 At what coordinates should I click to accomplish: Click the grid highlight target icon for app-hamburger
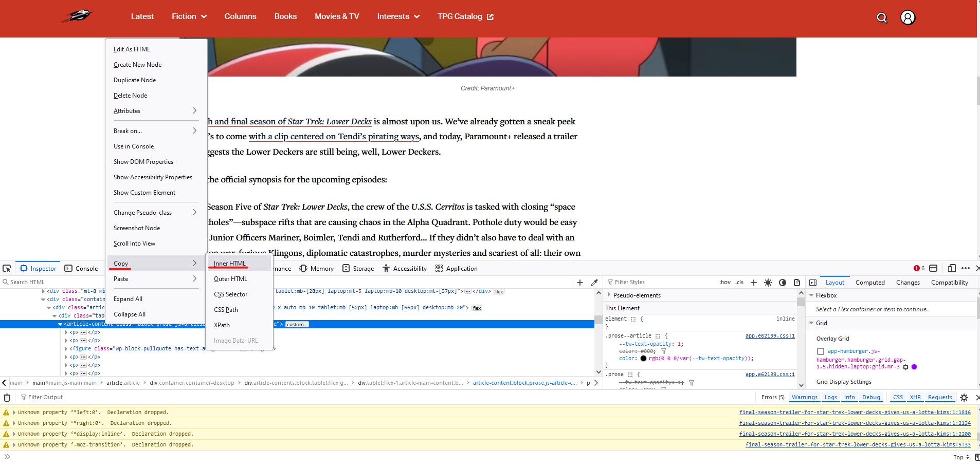tap(906, 367)
